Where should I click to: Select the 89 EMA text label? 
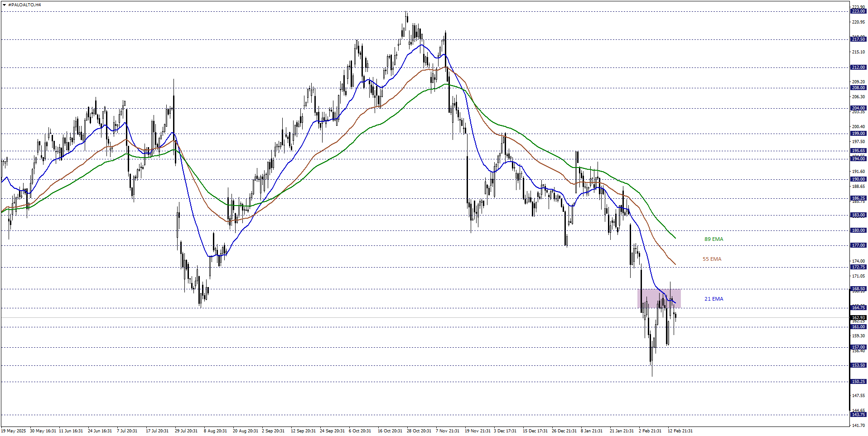click(x=714, y=239)
